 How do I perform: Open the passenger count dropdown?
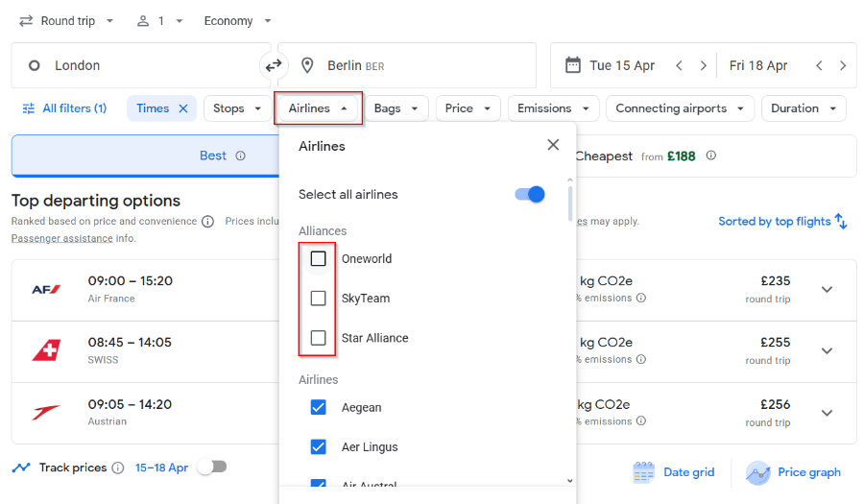[159, 21]
